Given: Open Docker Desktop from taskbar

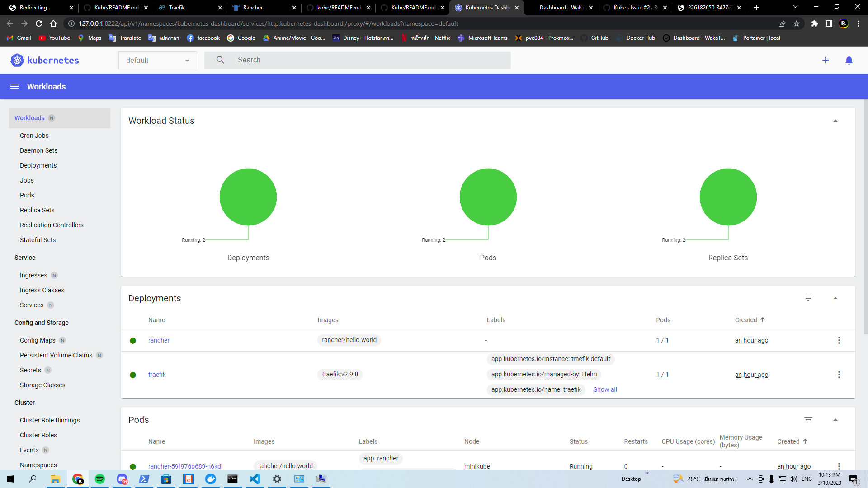Looking at the screenshot, I should [211, 479].
